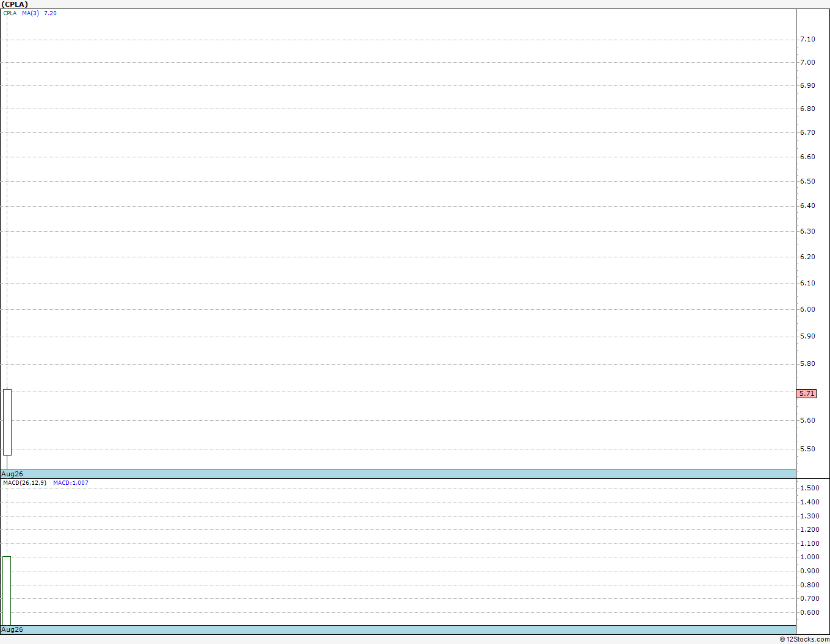Viewport: 830px width, 644px height.
Task: Click the green CPLA legend label
Action: [x=10, y=13]
